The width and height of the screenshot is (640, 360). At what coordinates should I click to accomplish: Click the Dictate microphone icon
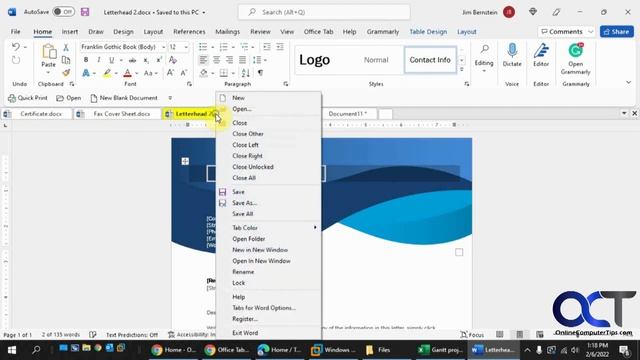512,51
